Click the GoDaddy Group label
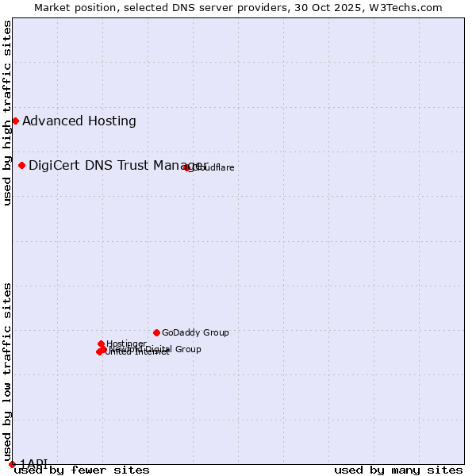Screen dimensions: 476x476 [195, 332]
